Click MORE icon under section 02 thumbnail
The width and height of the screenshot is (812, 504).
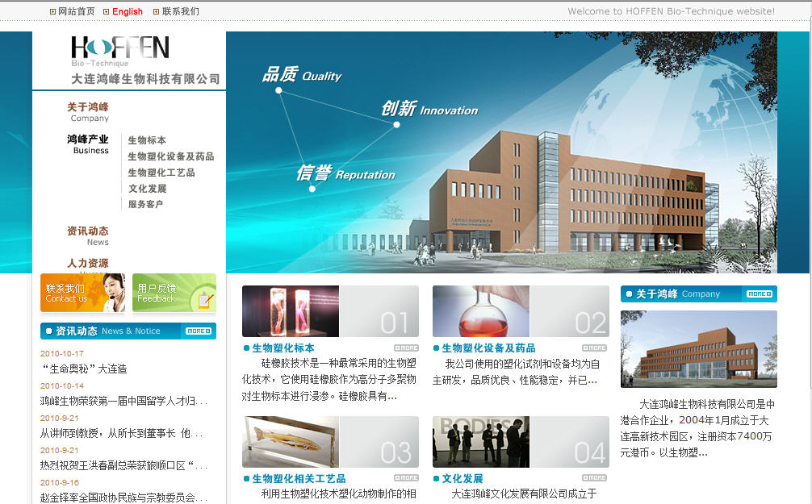[x=596, y=348]
